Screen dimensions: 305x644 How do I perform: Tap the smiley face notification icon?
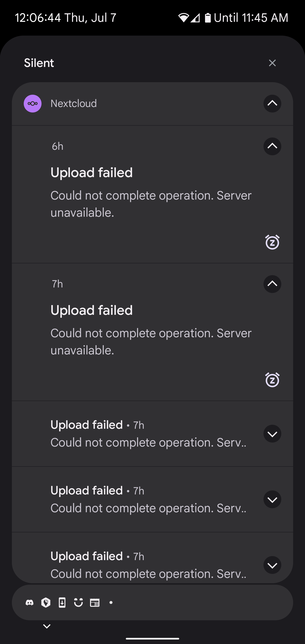pos(78,603)
